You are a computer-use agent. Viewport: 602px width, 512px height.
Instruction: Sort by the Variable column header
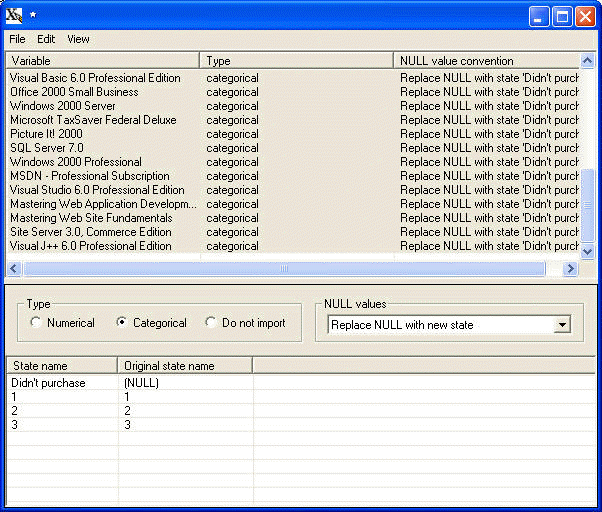[100, 61]
